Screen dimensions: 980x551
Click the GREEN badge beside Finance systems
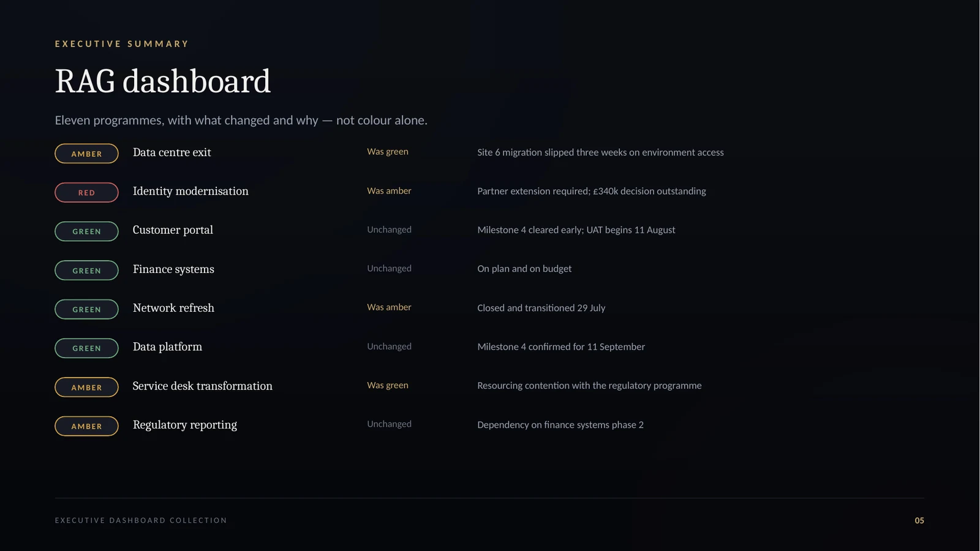(86, 270)
